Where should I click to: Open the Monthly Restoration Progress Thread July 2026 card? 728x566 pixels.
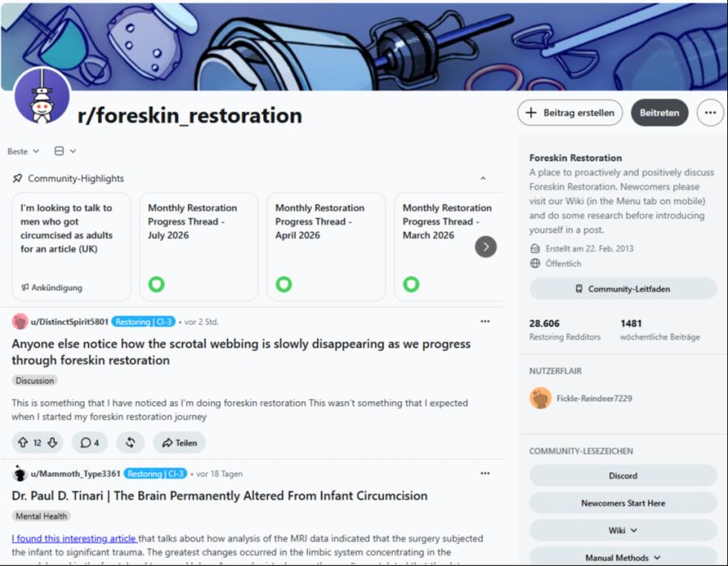click(199, 247)
